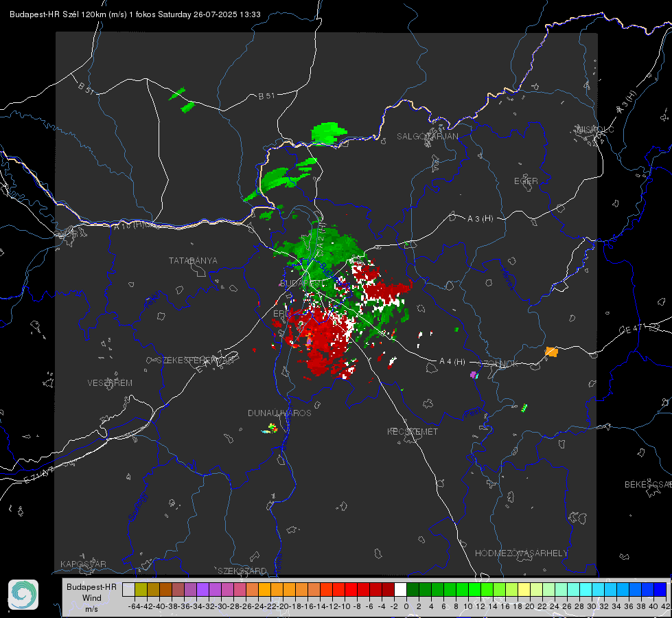Select the SALGÓTARJÁN city label
The height and width of the screenshot is (618, 672).
click(427, 137)
